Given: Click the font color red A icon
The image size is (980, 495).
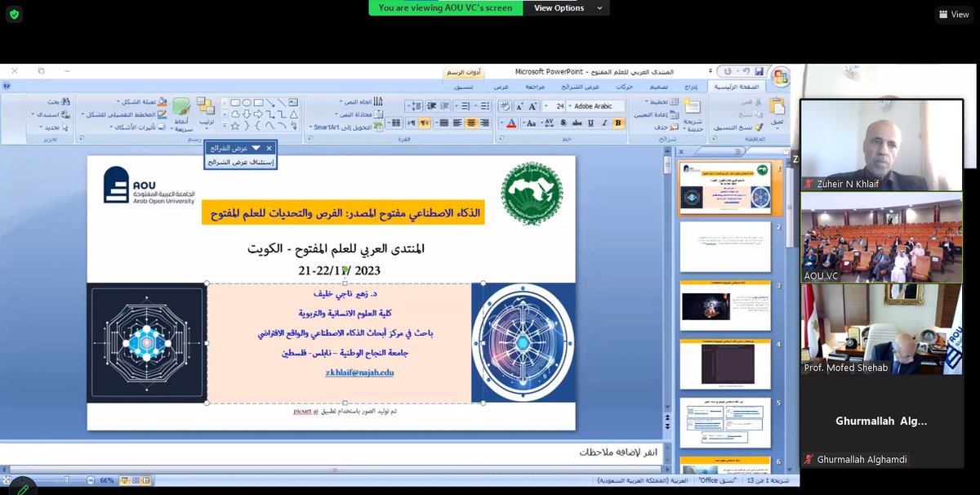Looking at the screenshot, I should point(510,123).
